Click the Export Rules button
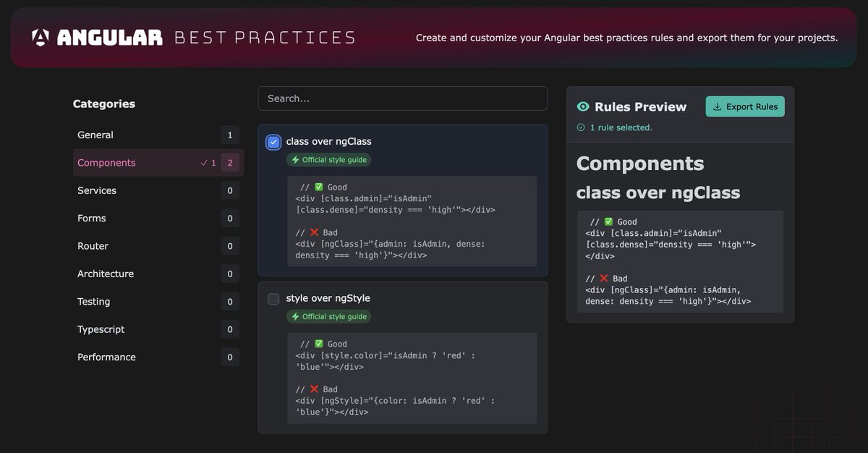Screen dimensions: 868x453 pyautogui.click(x=745, y=106)
